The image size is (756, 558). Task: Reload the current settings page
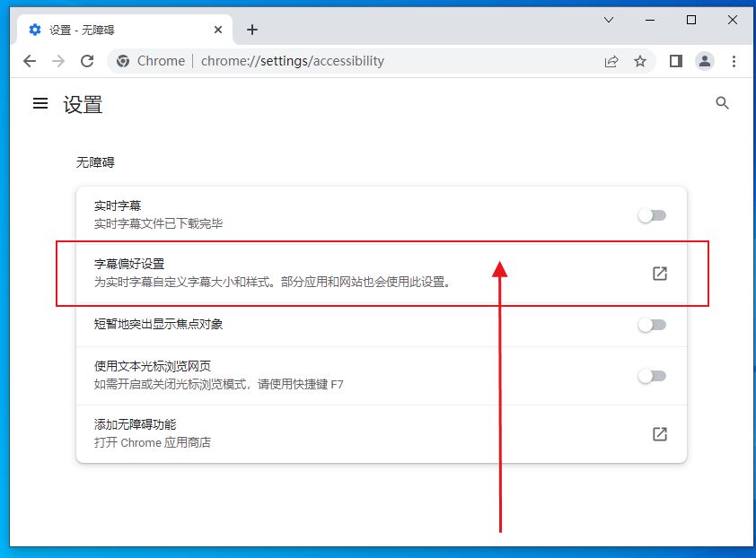[87, 61]
